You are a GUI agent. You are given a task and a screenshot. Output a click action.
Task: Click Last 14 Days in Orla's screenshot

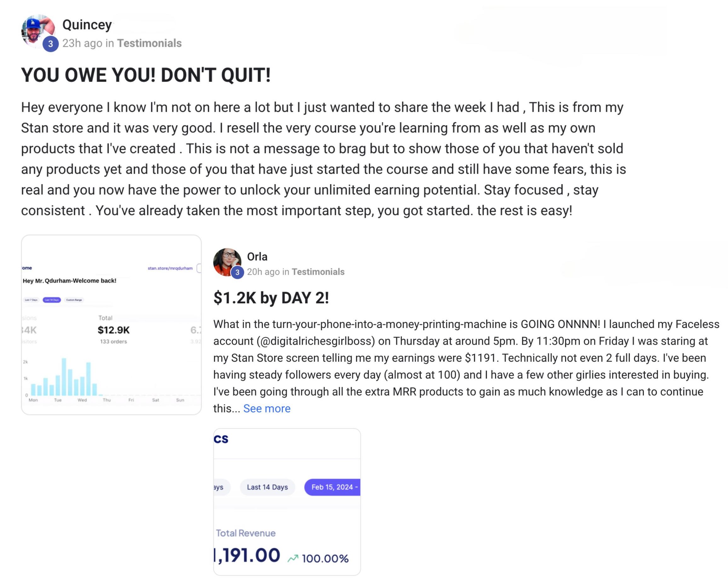click(x=267, y=487)
